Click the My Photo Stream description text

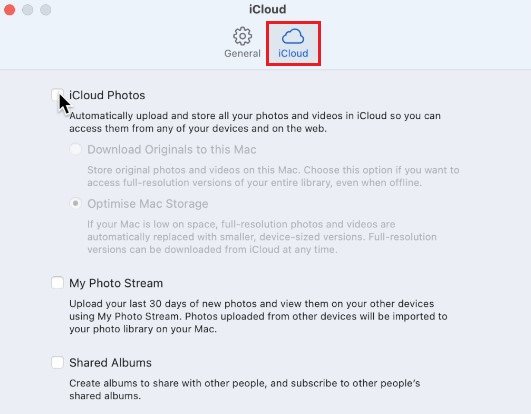258,316
